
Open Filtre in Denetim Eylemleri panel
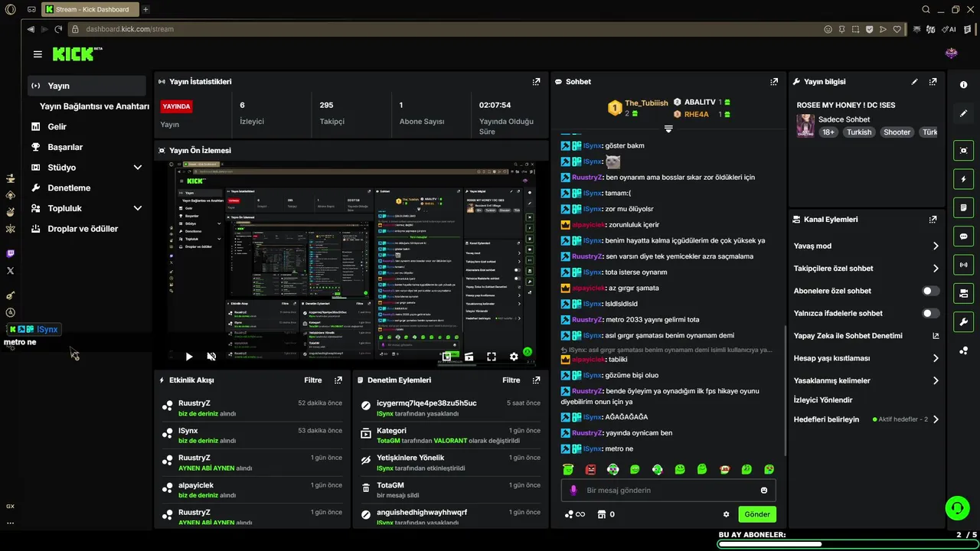pyautogui.click(x=511, y=380)
